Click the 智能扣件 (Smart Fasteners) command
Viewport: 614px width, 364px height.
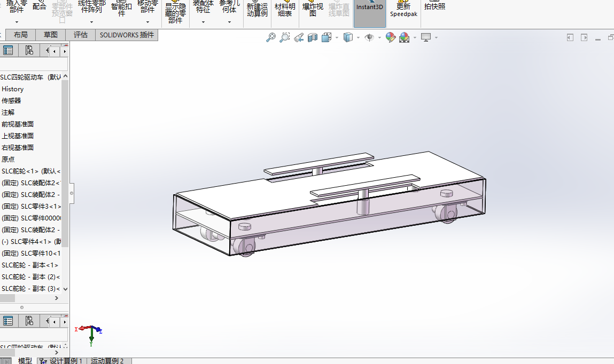coord(121,8)
